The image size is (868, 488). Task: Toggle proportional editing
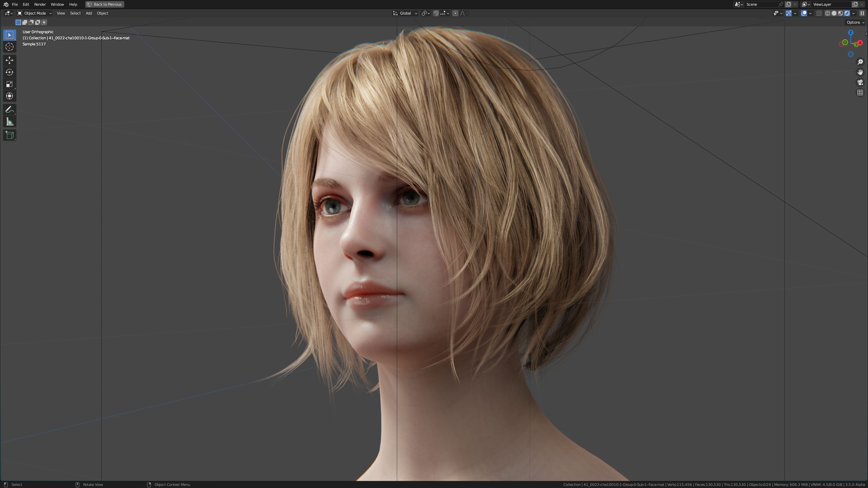(455, 13)
